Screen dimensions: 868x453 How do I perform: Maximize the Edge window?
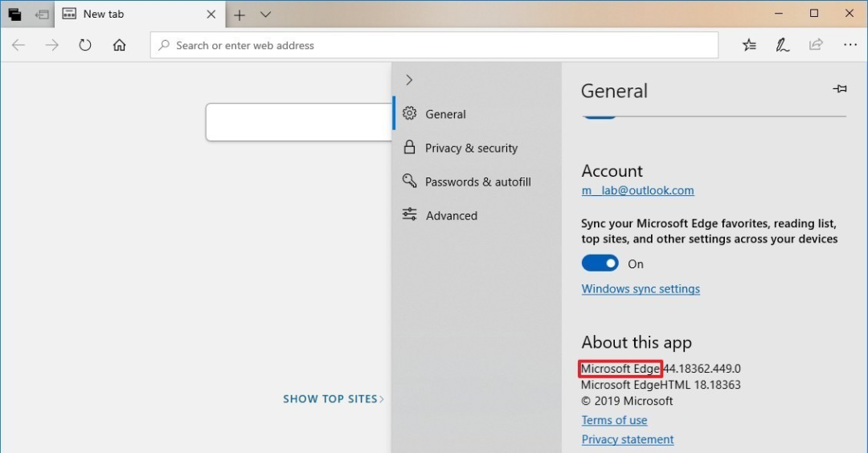click(813, 14)
